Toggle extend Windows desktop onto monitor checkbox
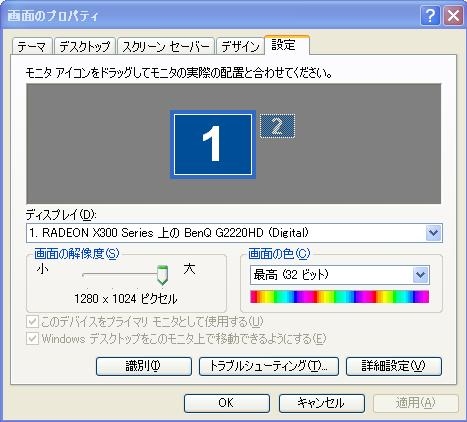This screenshot has height=422, width=467. click(32, 339)
